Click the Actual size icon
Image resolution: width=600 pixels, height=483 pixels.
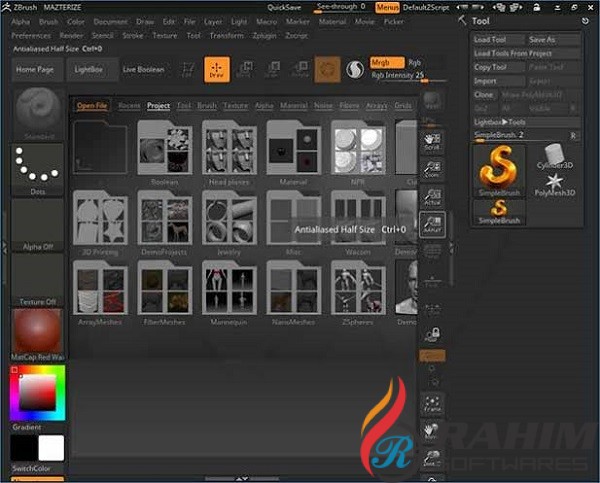[x=432, y=197]
